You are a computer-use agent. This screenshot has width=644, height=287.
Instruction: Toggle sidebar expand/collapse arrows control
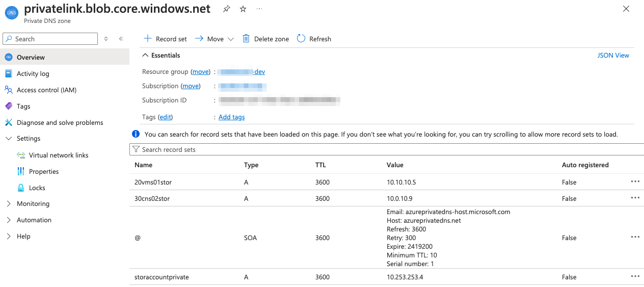[106, 39]
